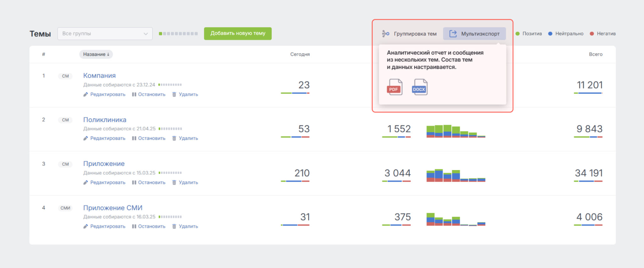Click trash icon for Приложение СМИ

tap(174, 226)
